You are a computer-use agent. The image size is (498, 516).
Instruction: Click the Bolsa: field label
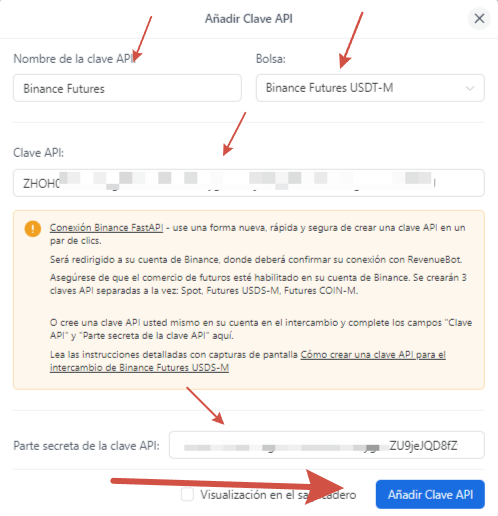point(271,59)
